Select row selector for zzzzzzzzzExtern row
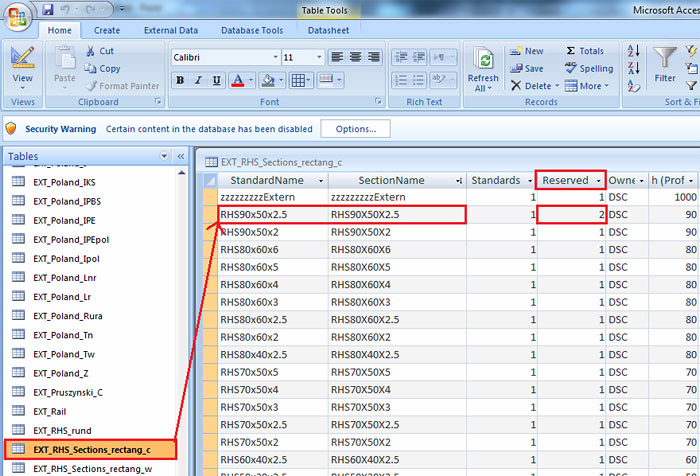The height and width of the screenshot is (476, 700). point(210,197)
